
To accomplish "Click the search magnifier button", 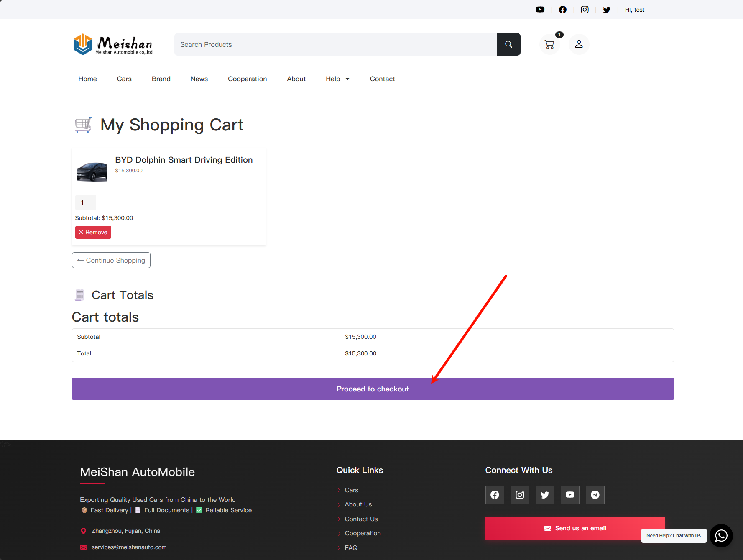I will click(508, 44).
